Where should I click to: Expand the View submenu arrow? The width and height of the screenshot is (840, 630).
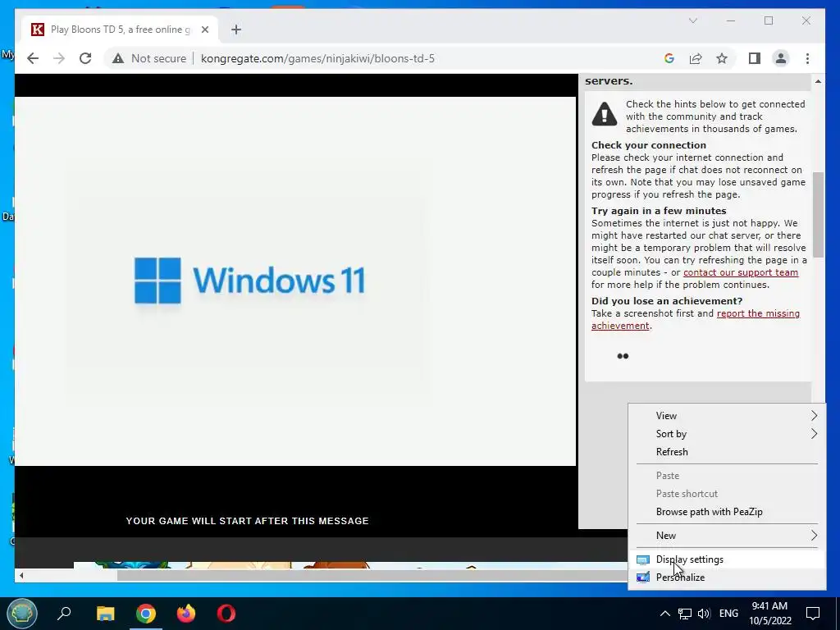(814, 416)
